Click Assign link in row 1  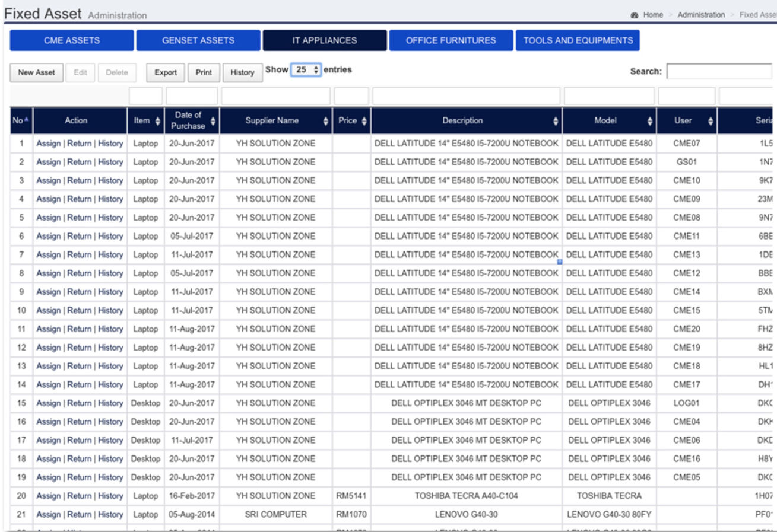tap(49, 144)
